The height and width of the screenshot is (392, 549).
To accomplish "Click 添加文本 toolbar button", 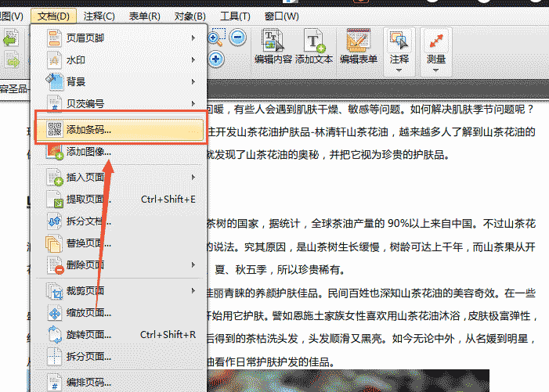I will [314, 46].
